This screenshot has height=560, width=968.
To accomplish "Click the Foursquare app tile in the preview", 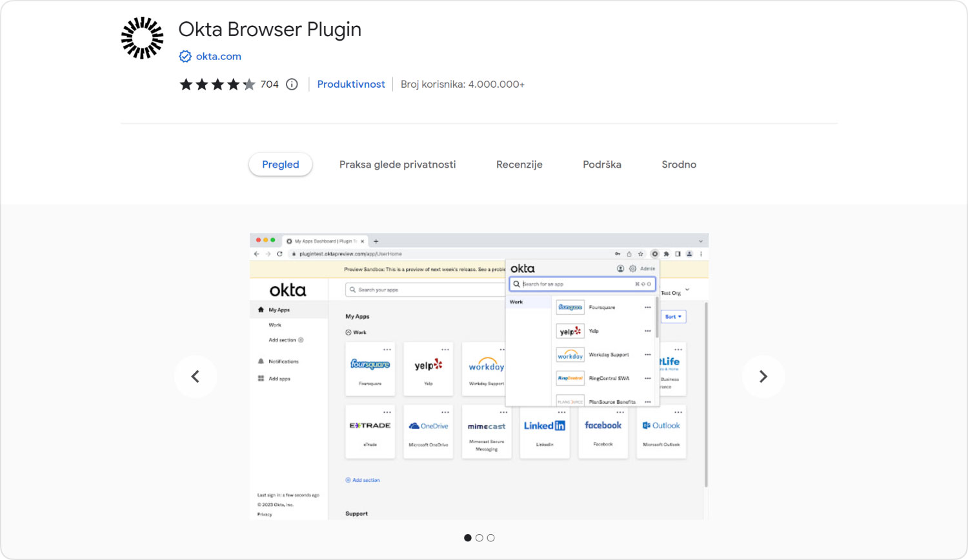I will point(370,369).
